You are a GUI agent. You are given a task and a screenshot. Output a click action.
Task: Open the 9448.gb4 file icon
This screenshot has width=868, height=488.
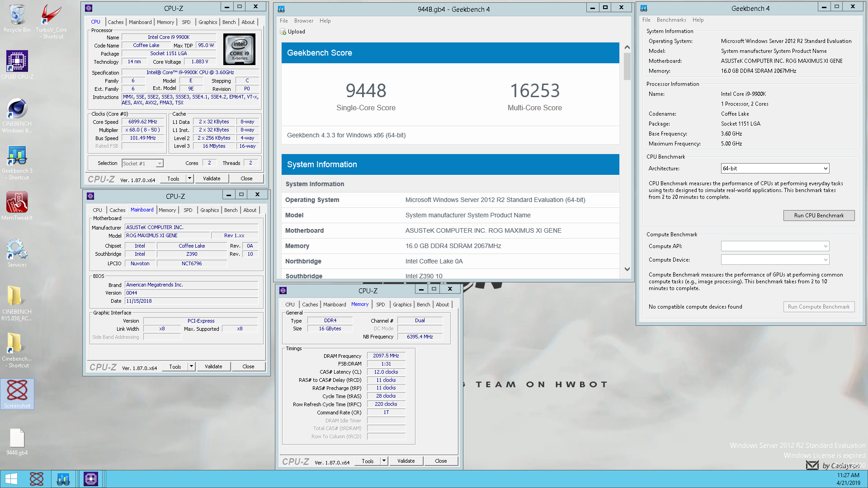pyautogui.click(x=17, y=441)
